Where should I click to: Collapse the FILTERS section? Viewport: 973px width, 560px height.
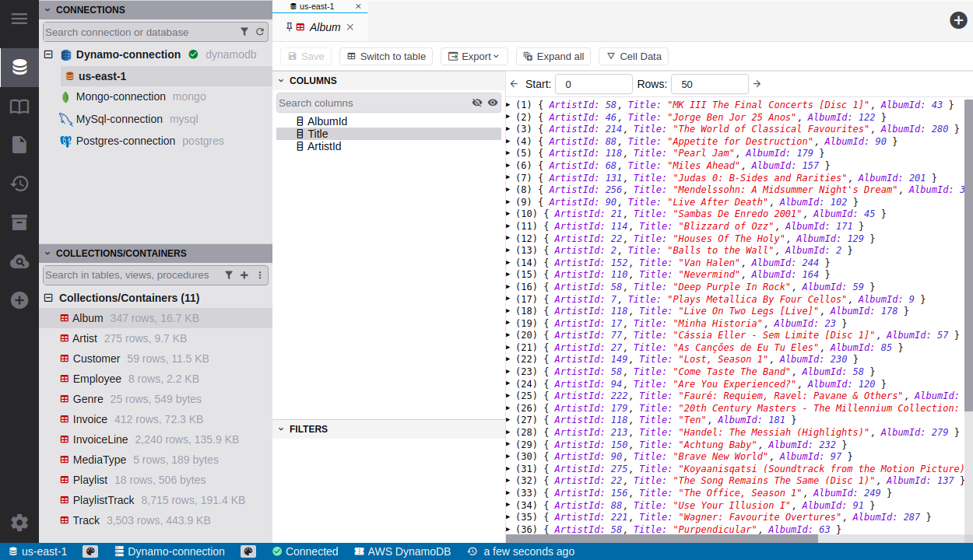(280, 429)
